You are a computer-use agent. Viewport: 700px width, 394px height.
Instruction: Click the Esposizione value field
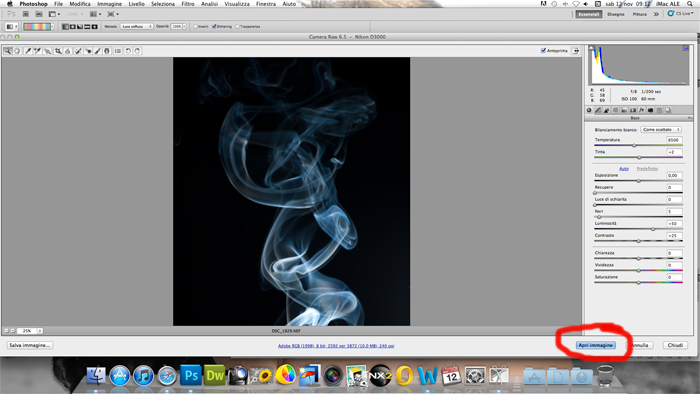pos(674,175)
